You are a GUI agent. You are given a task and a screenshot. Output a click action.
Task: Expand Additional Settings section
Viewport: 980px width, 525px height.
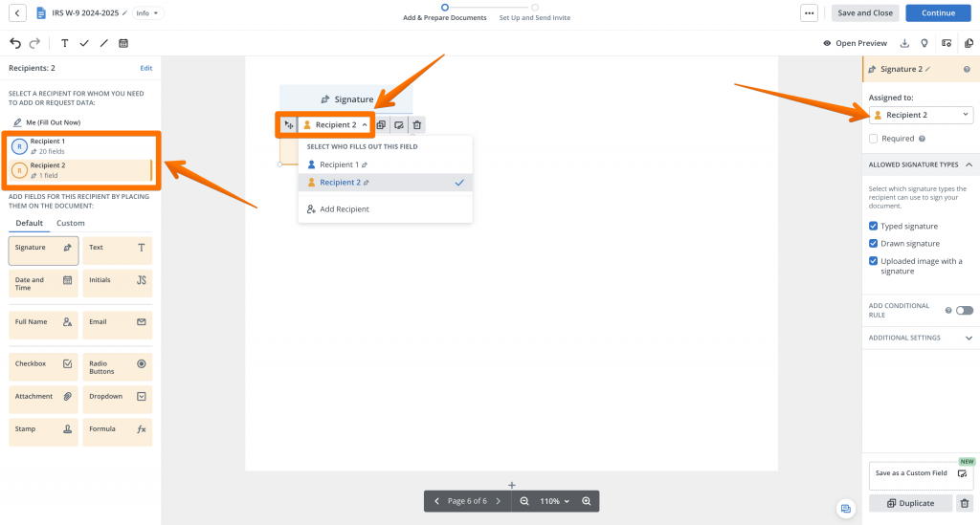click(x=969, y=338)
